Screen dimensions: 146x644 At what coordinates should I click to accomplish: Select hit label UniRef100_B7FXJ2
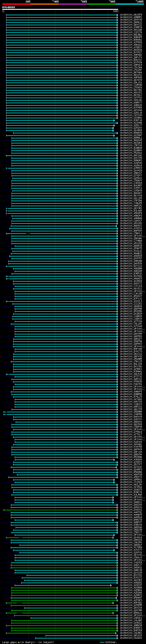click(x=131, y=299)
